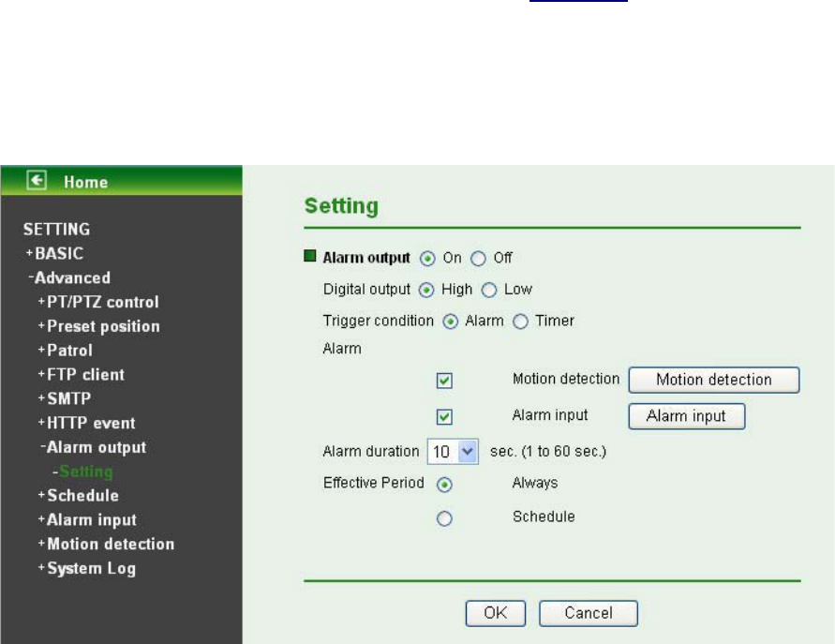Click the green Setting page title
835x644 pixels.
[341, 206]
